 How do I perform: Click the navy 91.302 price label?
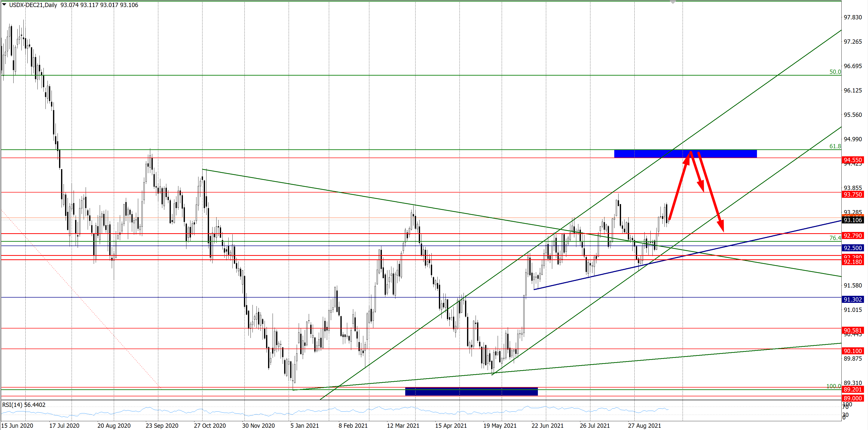click(852, 299)
